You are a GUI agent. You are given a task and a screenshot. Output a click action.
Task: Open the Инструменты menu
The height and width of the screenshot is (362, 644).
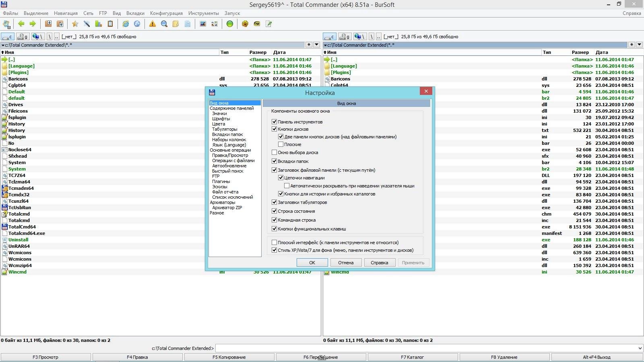pos(204,13)
